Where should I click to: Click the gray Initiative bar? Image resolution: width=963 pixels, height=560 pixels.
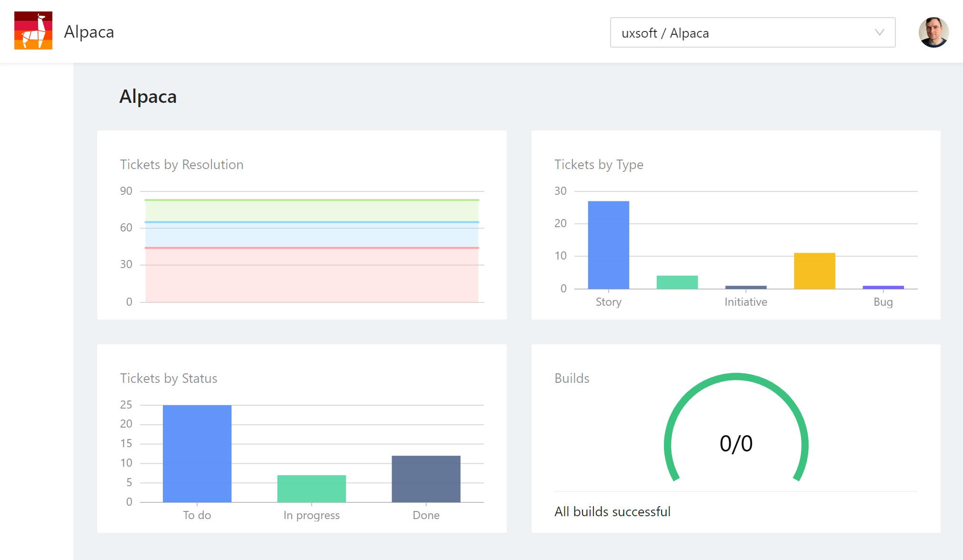pos(746,287)
